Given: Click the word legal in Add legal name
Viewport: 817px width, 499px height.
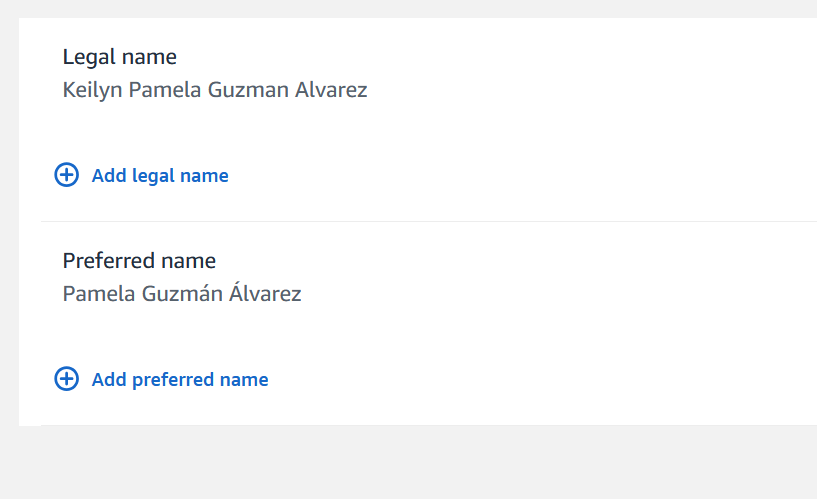Looking at the screenshot, I should pos(152,176).
